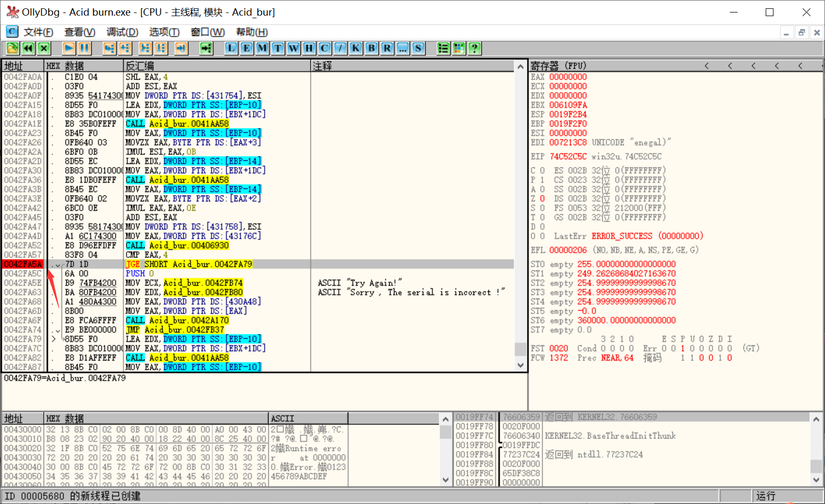Show Handles with the H icon

click(x=309, y=48)
